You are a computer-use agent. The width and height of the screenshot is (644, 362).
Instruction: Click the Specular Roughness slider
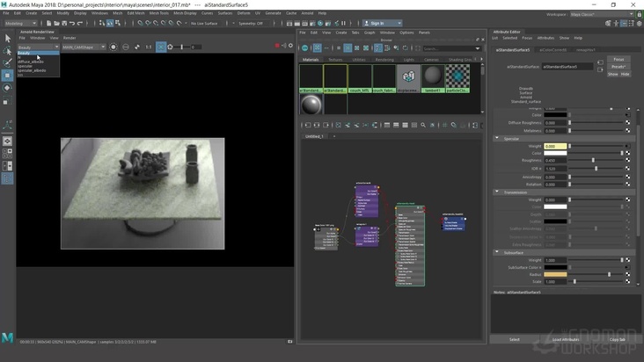click(596, 160)
